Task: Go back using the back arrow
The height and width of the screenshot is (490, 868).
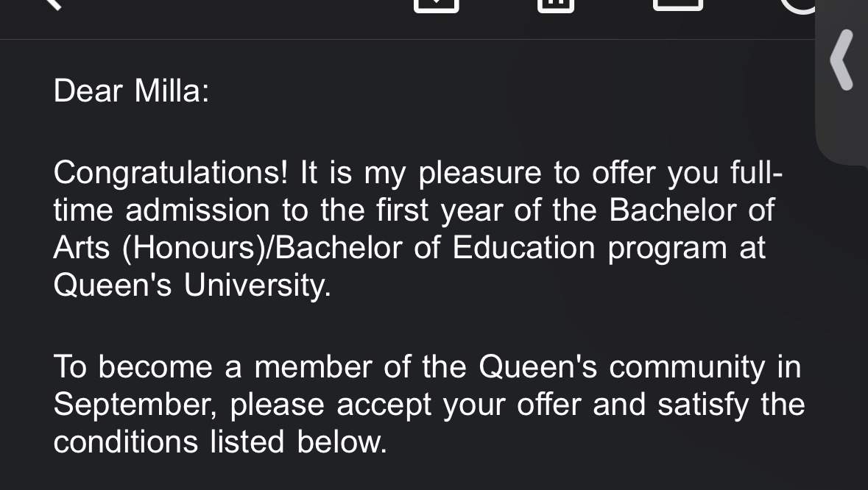Action: coord(52,4)
